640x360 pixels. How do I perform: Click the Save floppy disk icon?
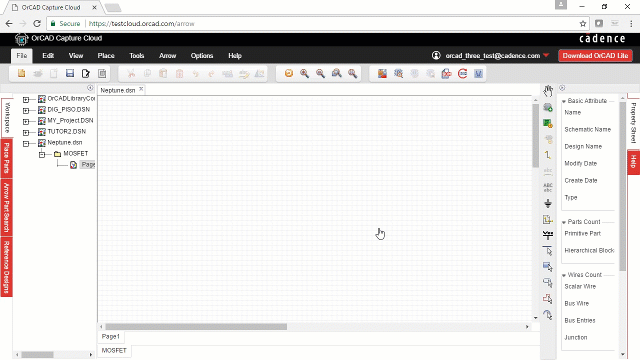pos(70,73)
